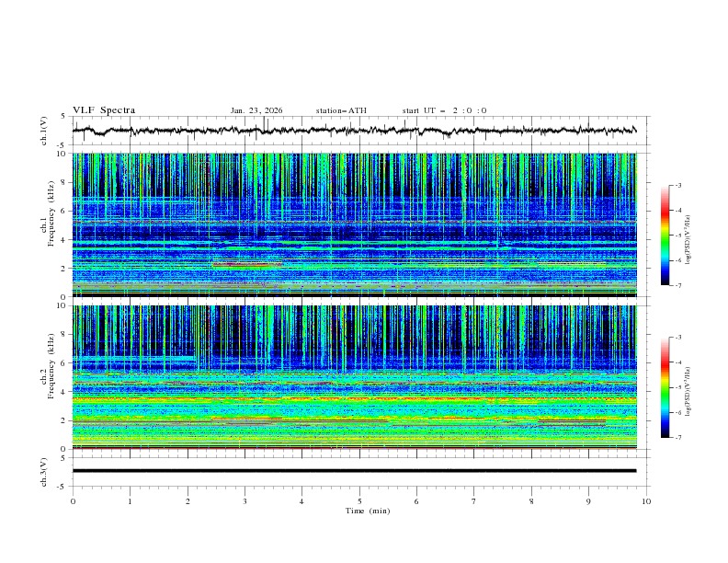Image resolution: width=728 pixels, height=563 pixels.
Task: Click the 10 minute tick on time axis
Action: click(646, 501)
